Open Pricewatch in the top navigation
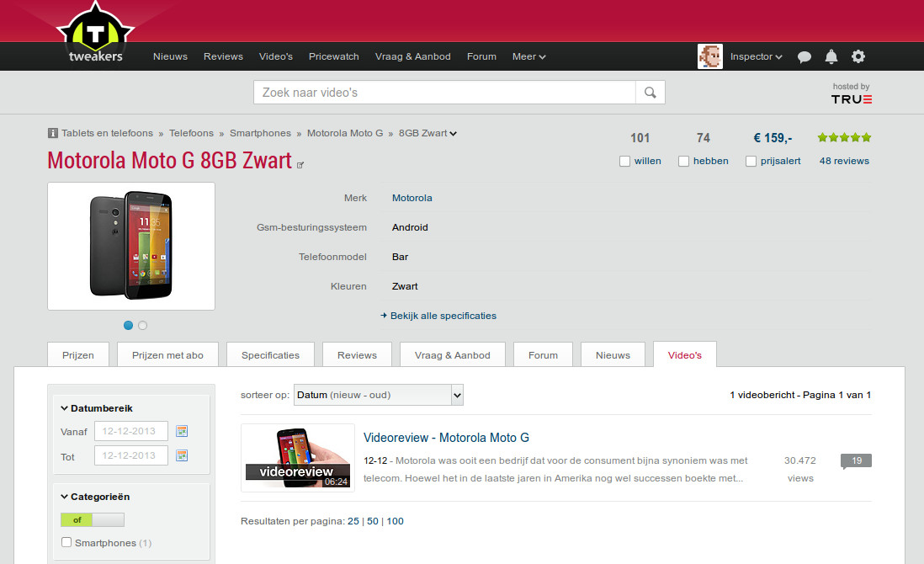 click(x=333, y=56)
